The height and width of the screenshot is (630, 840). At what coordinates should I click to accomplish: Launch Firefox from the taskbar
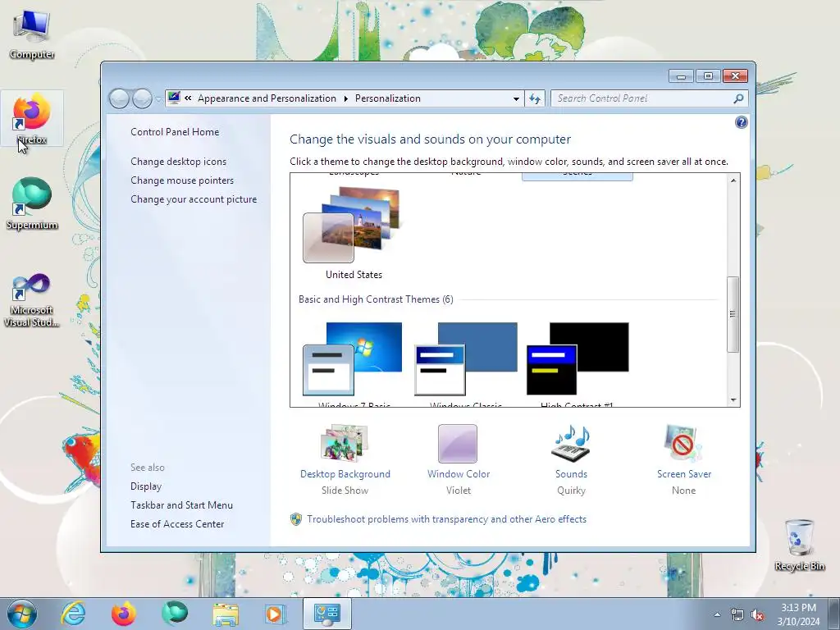pos(124,614)
